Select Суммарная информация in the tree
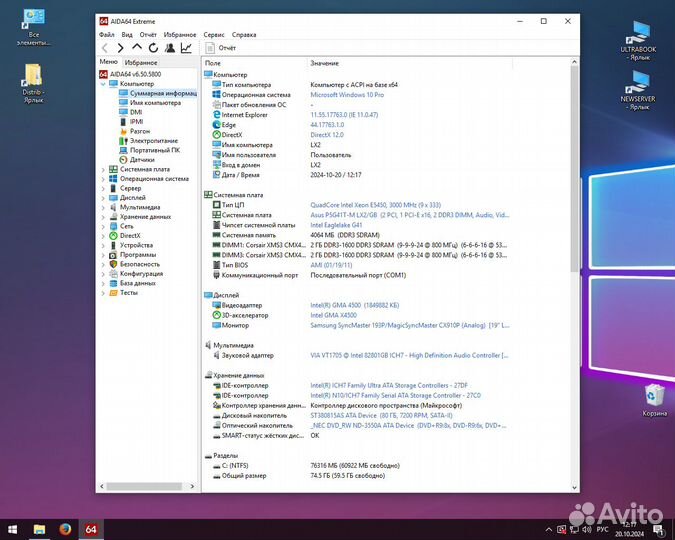Viewport: 675px width, 540px height. (158, 93)
